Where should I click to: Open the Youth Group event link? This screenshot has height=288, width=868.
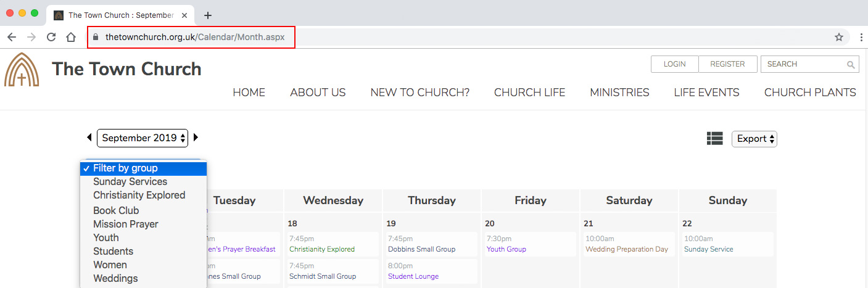pyautogui.click(x=506, y=249)
